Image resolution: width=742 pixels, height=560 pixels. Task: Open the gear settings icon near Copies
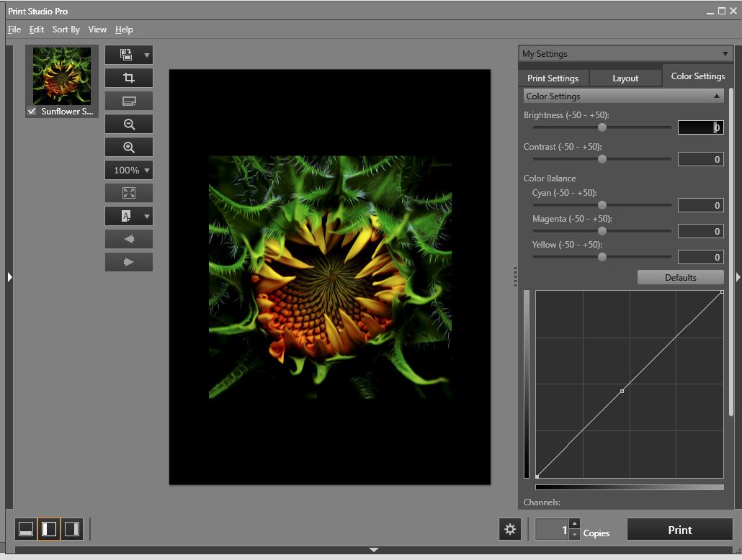click(x=510, y=530)
